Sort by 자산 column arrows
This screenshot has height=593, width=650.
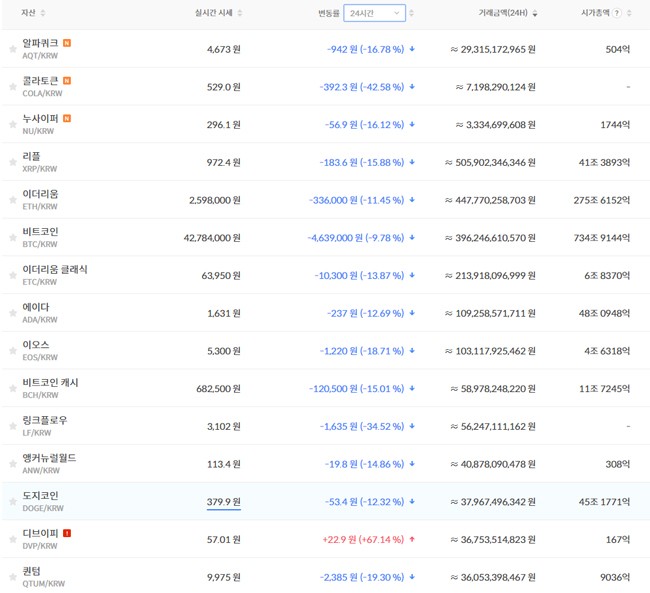click(43, 13)
